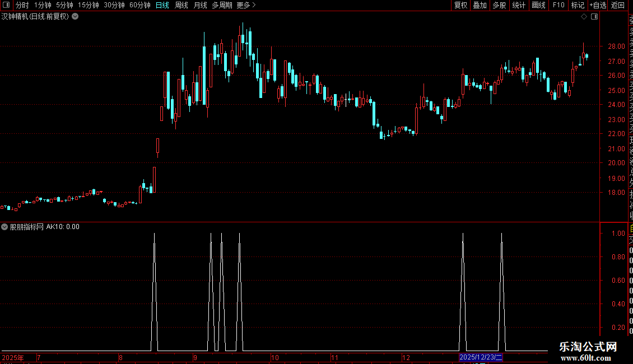The height and width of the screenshot is (364, 633).
Task: Select the 15分钟 period tab
Action: pyautogui.click(x=89, y=5)
